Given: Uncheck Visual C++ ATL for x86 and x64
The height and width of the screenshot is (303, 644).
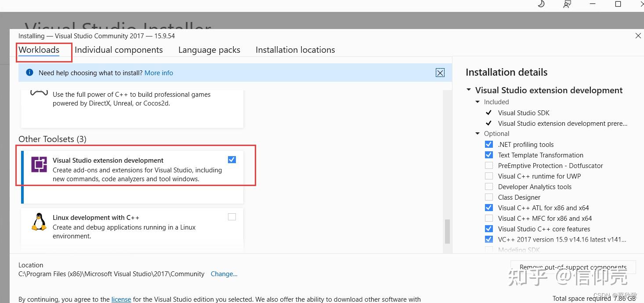Looking at the screenshot, I should (488, 208).
